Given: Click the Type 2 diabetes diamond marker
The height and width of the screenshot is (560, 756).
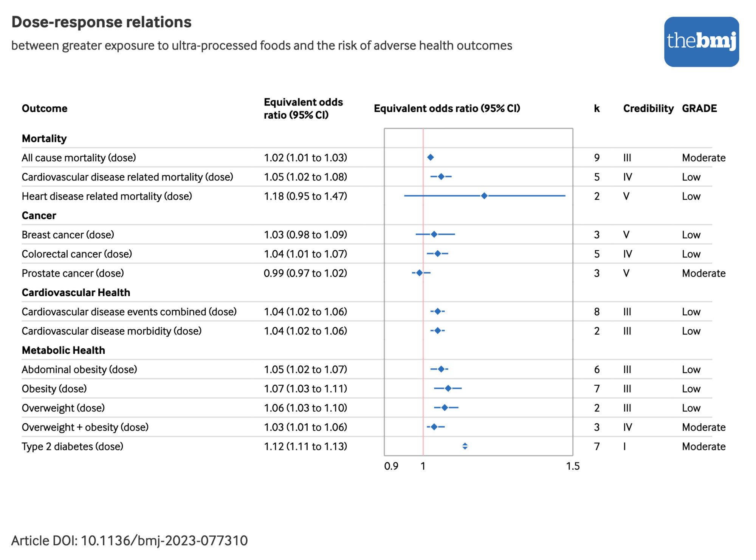Looking at the screenshot, I should click(465, 446).
